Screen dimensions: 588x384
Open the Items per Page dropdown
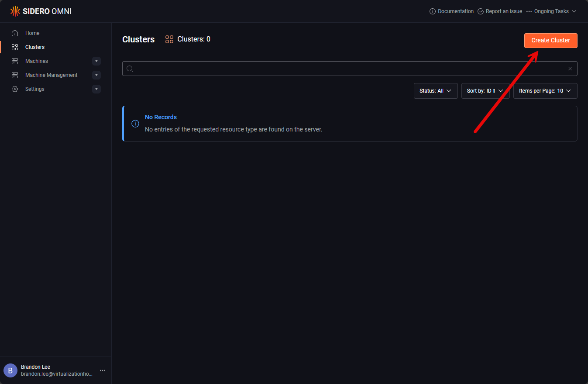545,91
